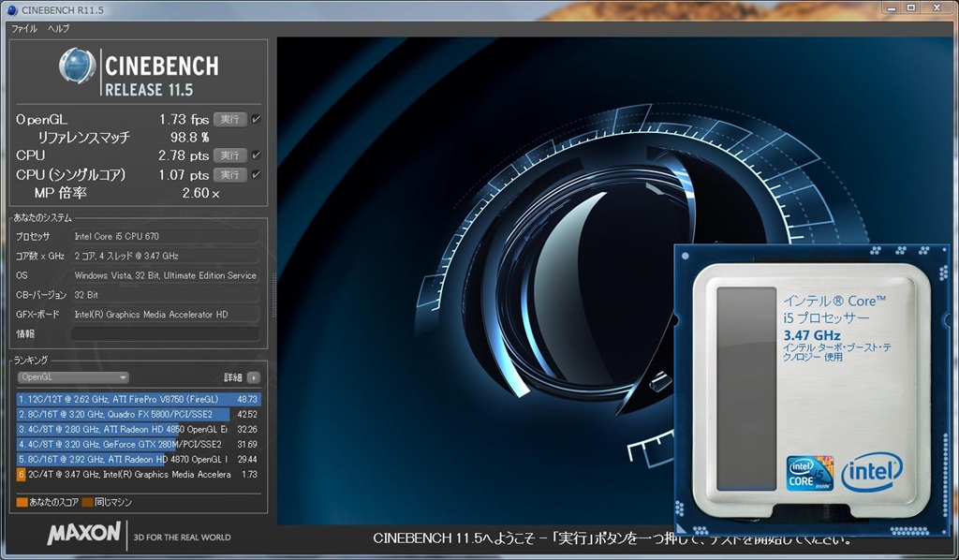Toggle the OpenGL test checkbox

(x=256, y=119)
